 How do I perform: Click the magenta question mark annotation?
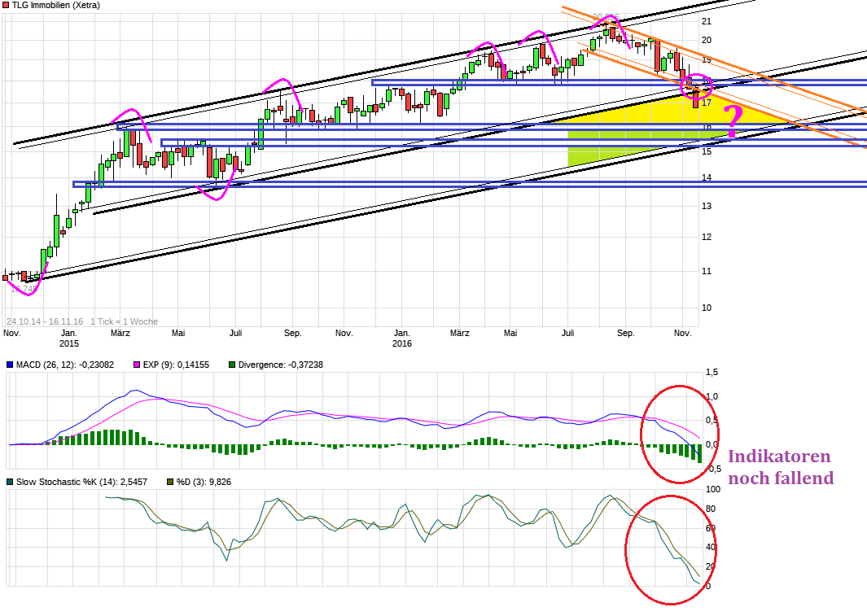732,121
